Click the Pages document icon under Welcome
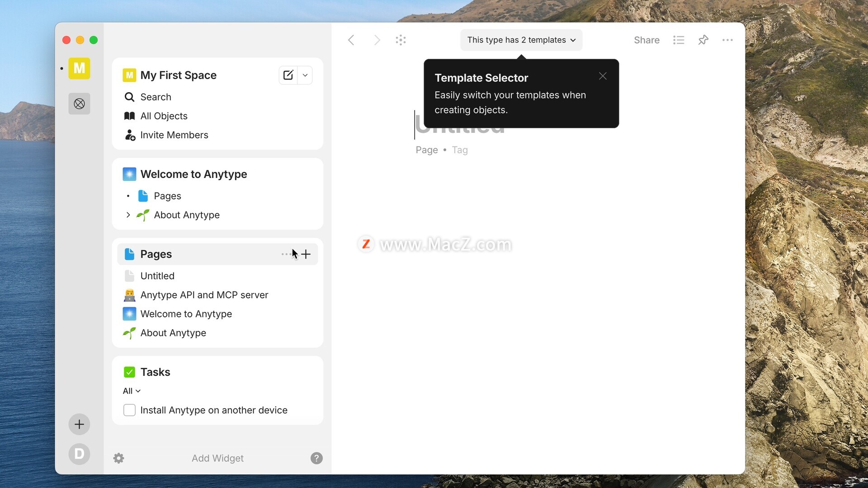The height and width of the screenshot is (488, 868). click(143, 196)
